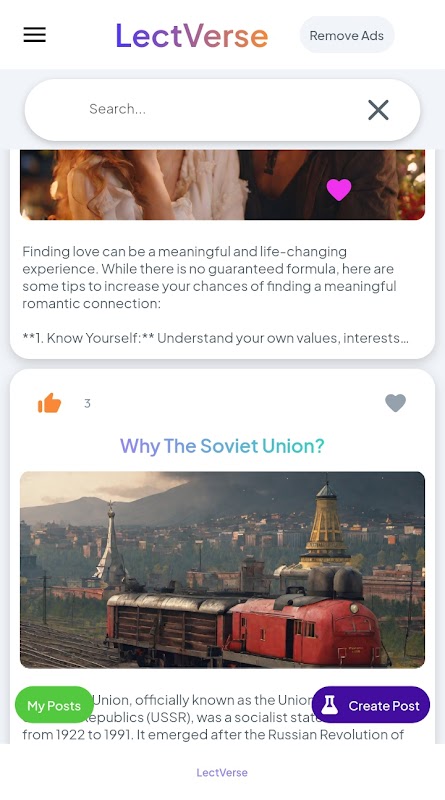Expand the Soviet Union post description text
This screenshot has height=800, width=445.
tap(213, 717)
